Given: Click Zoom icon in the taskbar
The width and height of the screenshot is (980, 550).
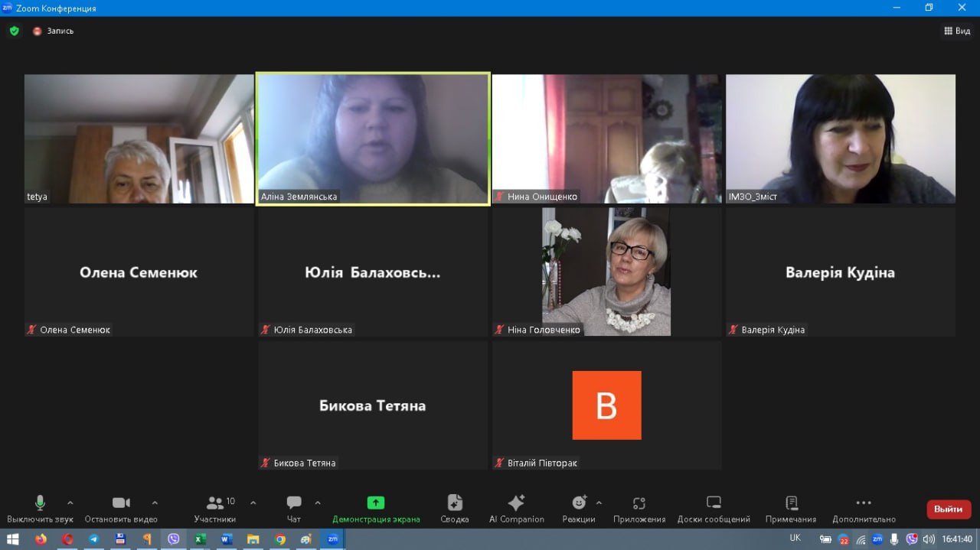Looking at the screenshot, I should click(x=333, y=539).
